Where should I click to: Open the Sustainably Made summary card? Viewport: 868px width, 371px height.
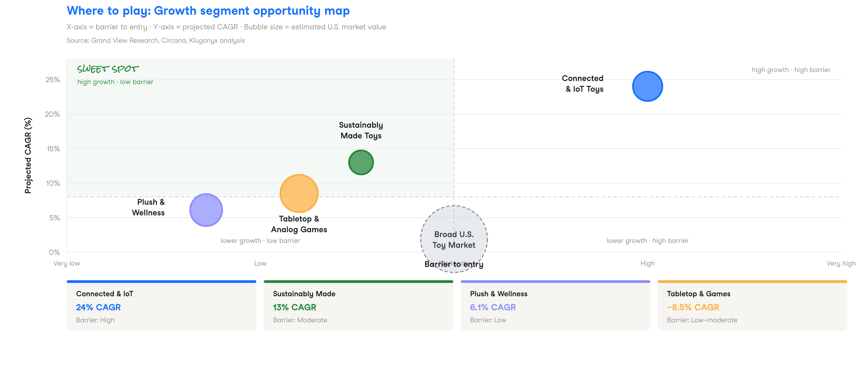pos(358,305)
